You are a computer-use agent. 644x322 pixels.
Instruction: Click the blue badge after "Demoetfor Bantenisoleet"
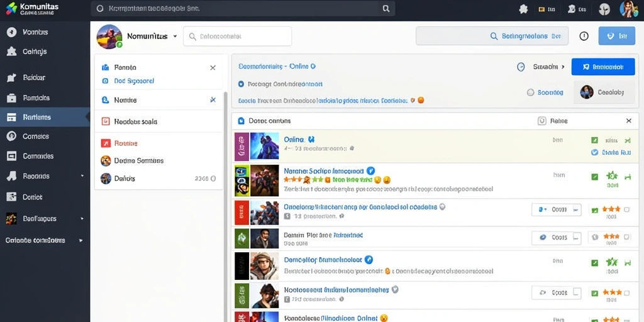coord(369,260)
